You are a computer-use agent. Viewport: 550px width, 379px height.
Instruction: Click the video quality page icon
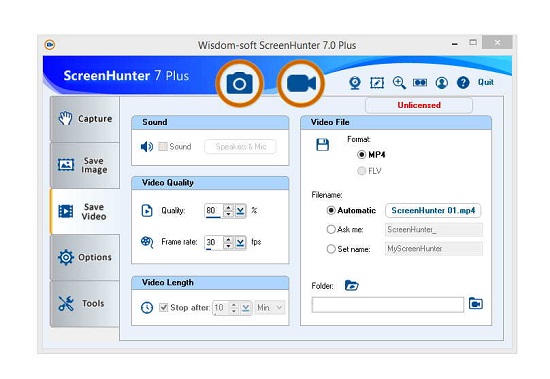[147, 211]
